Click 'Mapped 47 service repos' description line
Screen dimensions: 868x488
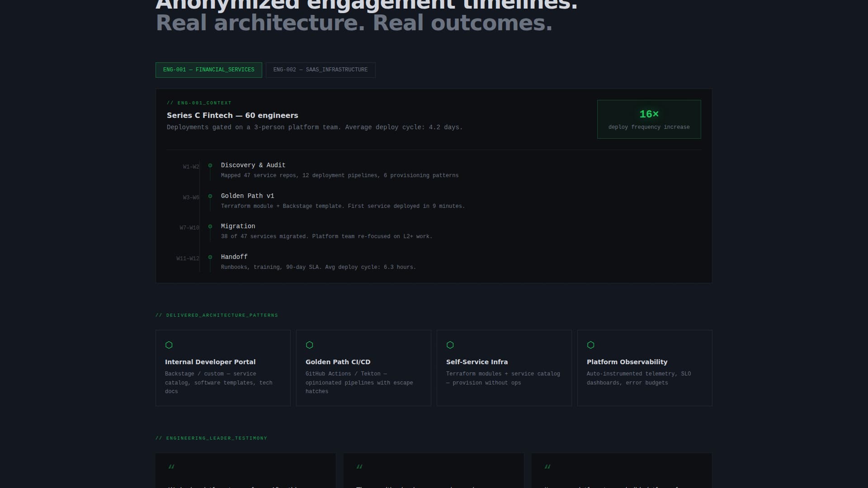click(340, 175)
